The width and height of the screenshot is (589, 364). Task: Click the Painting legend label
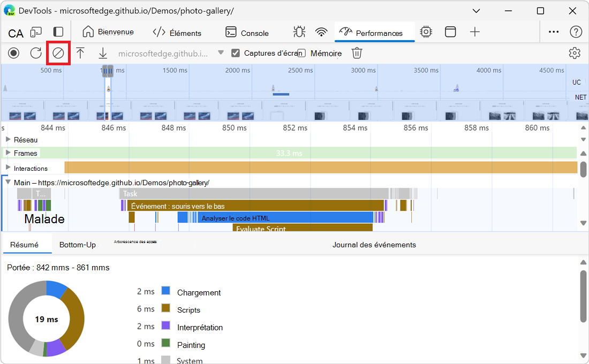click(x=191, y=345)
